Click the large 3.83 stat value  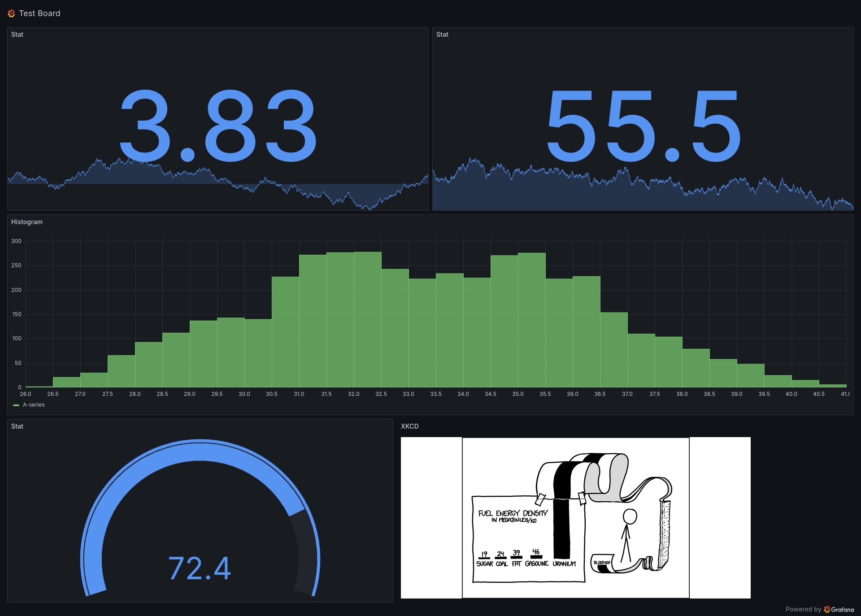coord(218,126)
